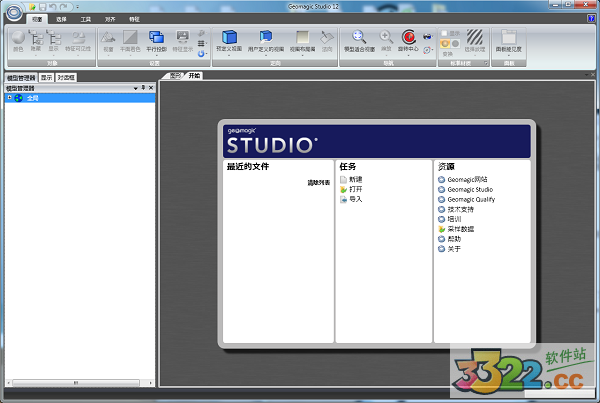Click the 新建 new task link
The height and width of the screenshot is (403, 600).
tap(355, 179)
